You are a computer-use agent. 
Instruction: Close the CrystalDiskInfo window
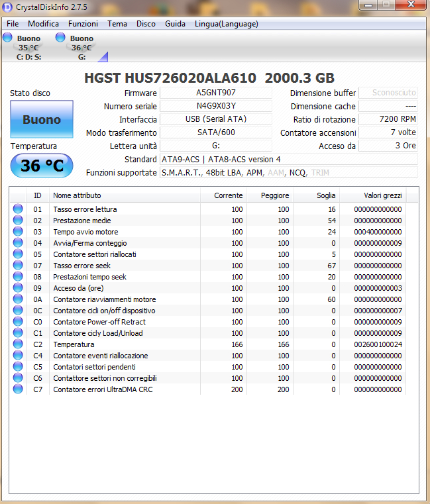point(411,5)
